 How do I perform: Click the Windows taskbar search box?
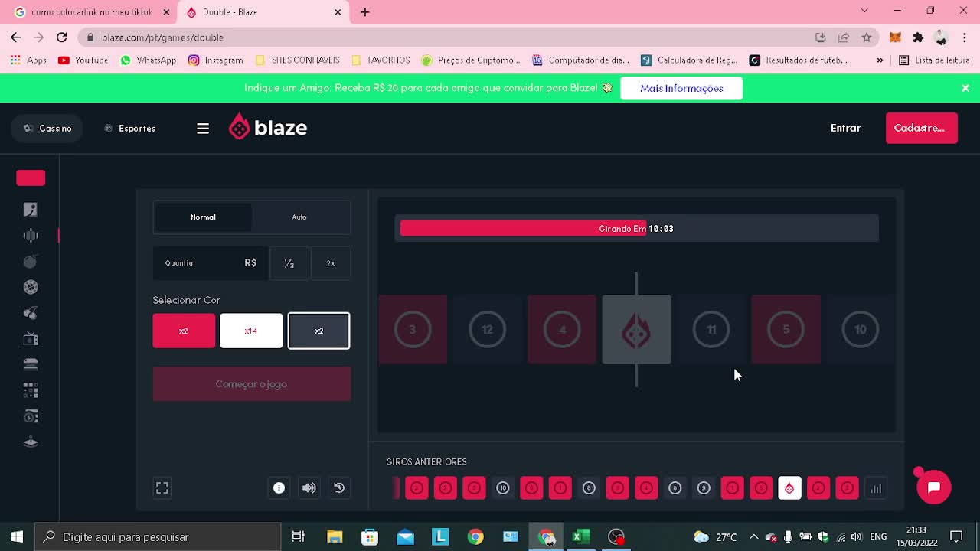click(158, 536)
